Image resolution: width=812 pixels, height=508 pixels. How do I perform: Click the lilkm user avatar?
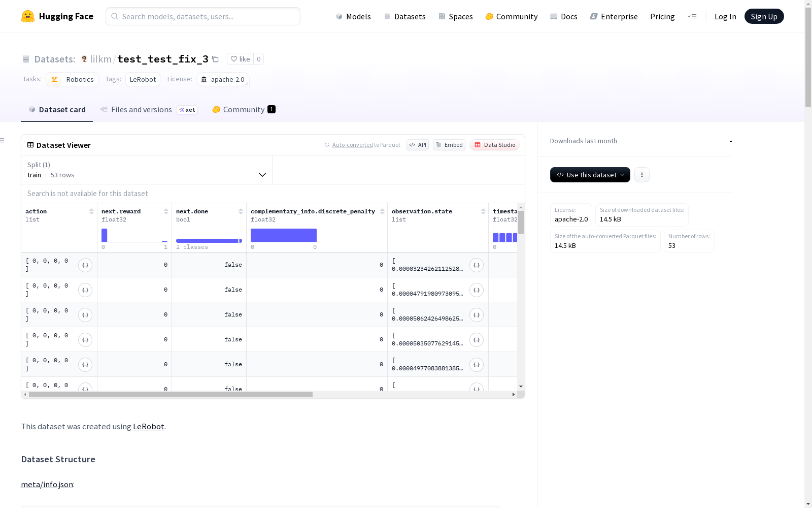(84, 59)
